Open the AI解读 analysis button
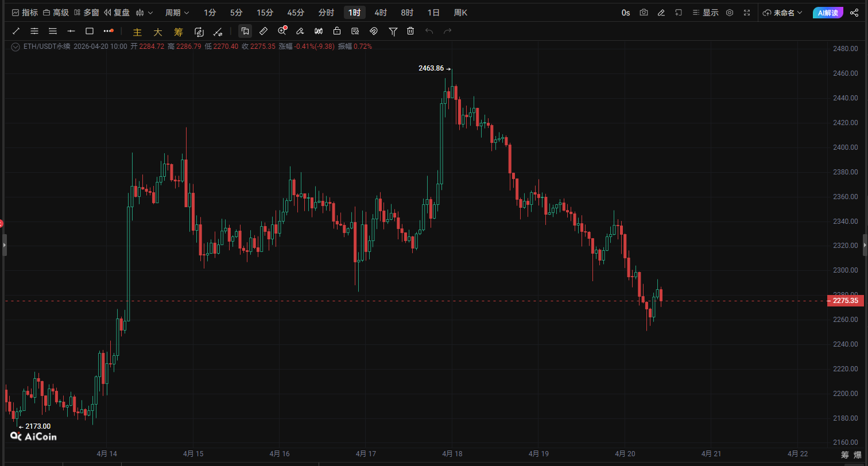Screen dimensions: 868x466 tap(827, 13)
